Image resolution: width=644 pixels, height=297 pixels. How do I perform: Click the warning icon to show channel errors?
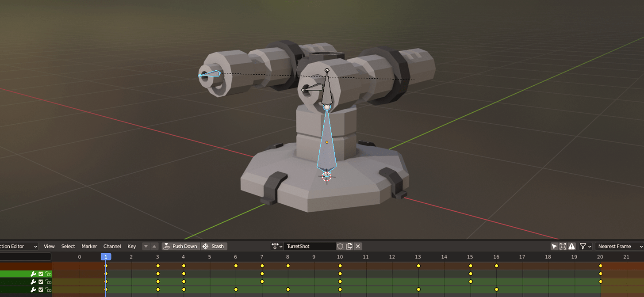572,246
